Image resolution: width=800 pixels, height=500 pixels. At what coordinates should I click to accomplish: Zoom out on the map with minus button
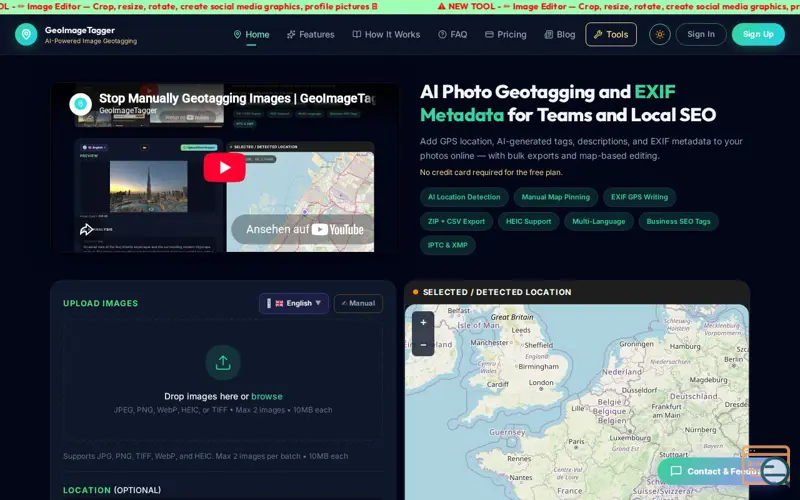(423, 345)
